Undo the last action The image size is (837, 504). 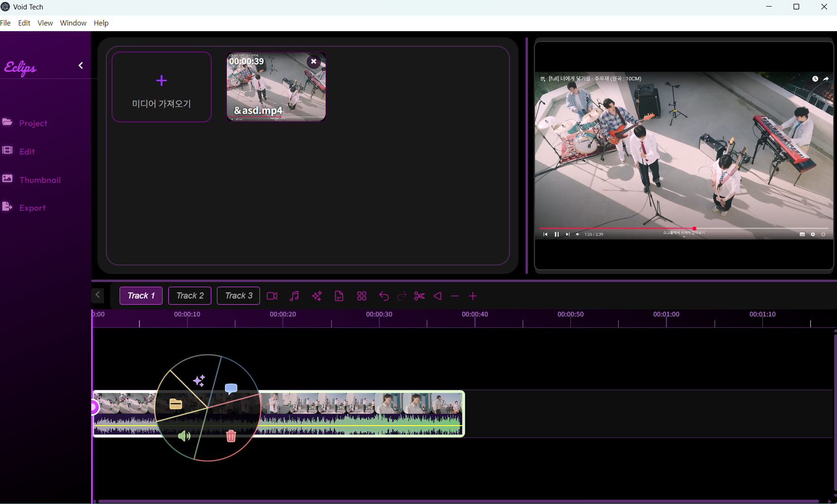384,296
